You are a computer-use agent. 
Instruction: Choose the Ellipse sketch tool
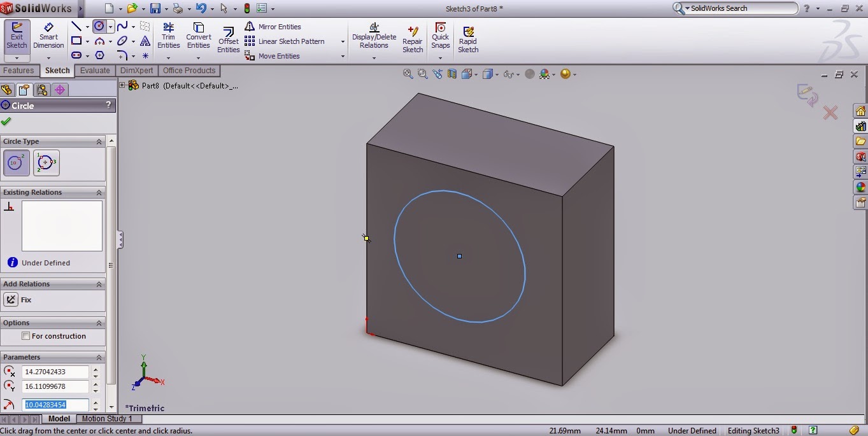(122, 41)
